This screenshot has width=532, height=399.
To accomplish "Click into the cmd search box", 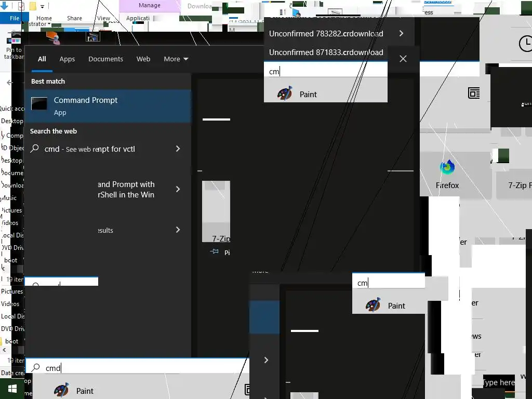I will 138,367.
